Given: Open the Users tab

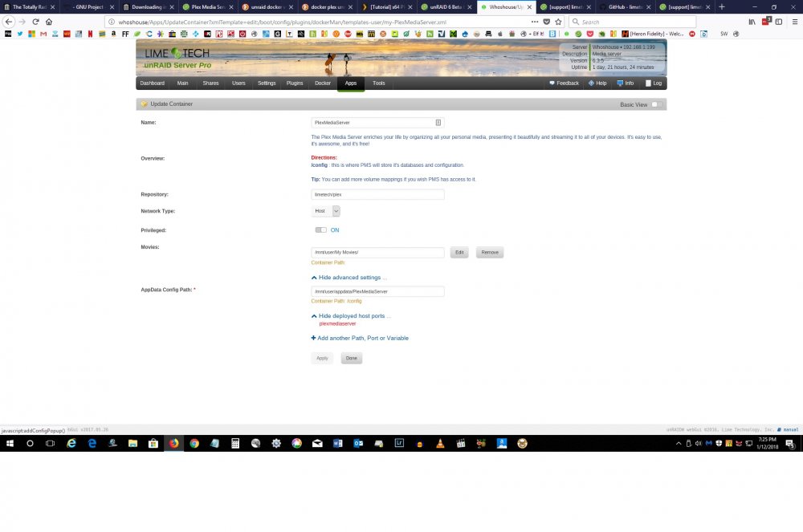Looking at the screenshot, I should point(238,83).
